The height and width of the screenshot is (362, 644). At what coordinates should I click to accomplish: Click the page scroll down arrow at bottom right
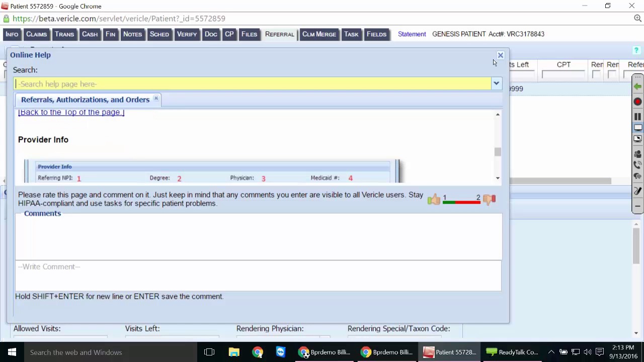pos(636,333)
